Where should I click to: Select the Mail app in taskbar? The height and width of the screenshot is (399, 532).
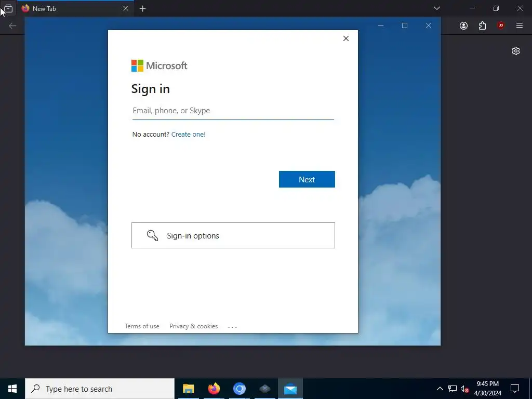tap(290, 389)
